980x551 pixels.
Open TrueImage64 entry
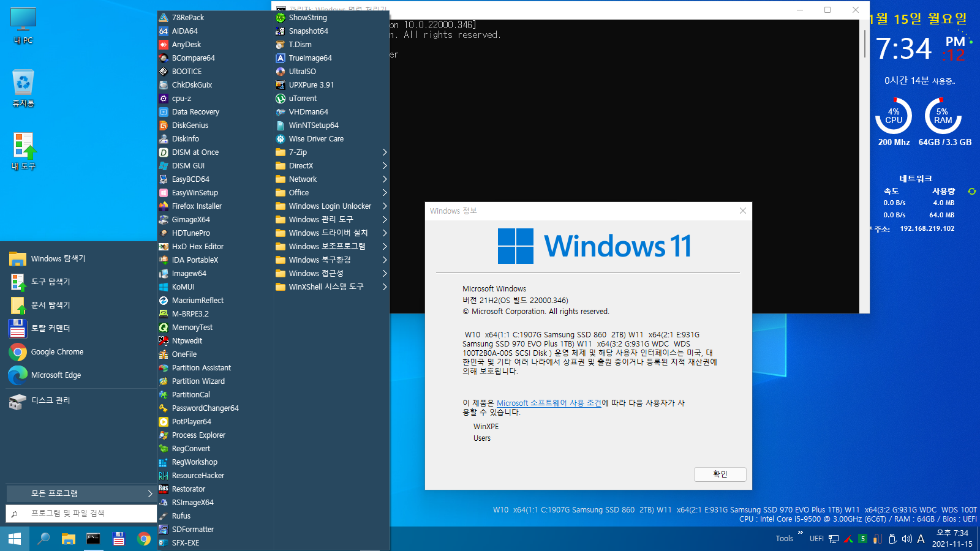310,58
